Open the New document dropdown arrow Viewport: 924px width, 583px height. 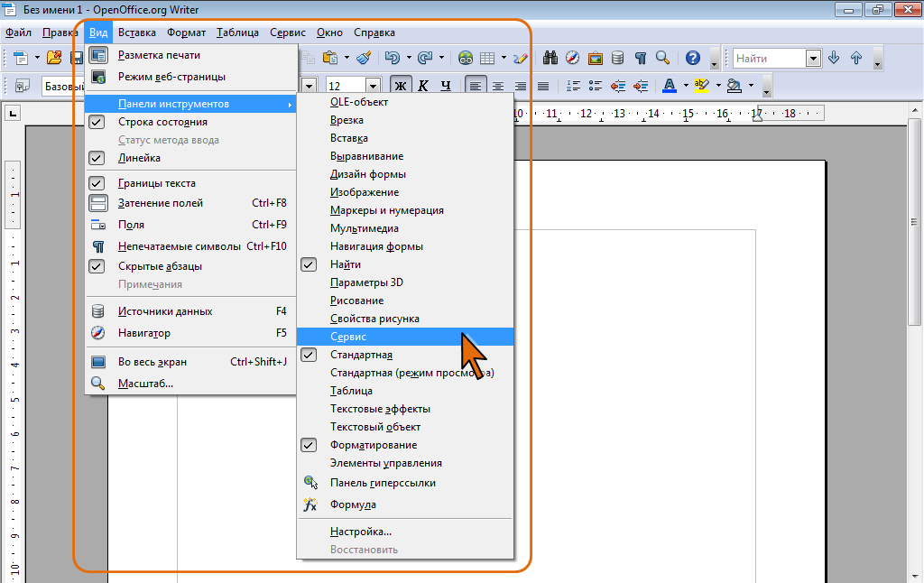[36, 58]
